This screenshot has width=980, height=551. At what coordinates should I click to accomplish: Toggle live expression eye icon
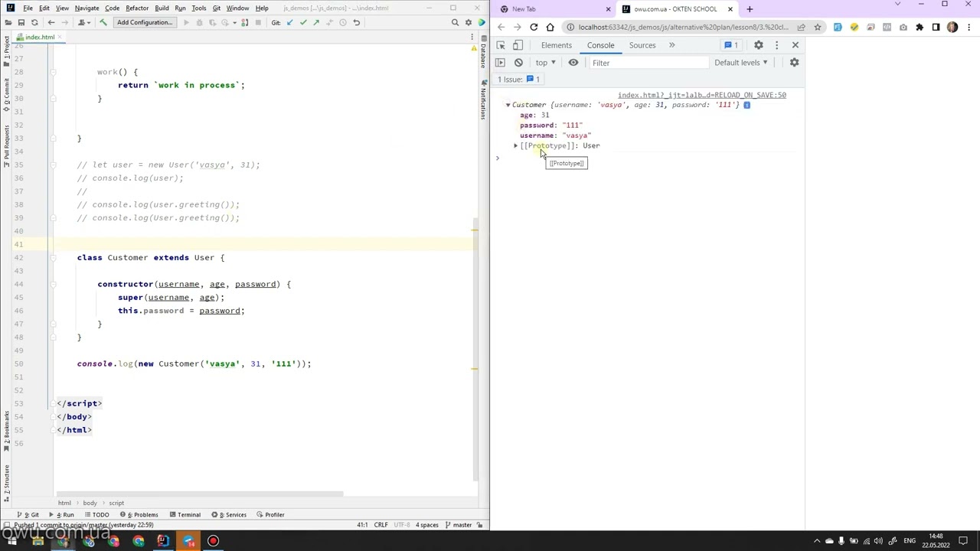click(573, 63)
